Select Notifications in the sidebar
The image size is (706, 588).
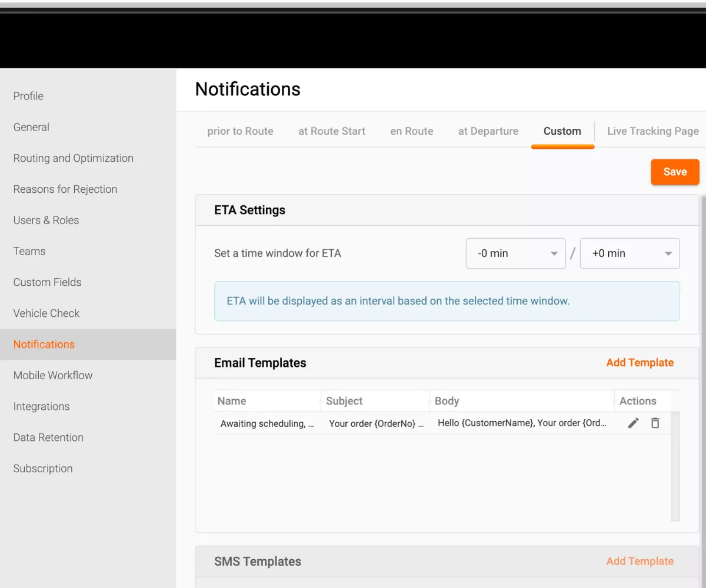click(x=88, y=345)
